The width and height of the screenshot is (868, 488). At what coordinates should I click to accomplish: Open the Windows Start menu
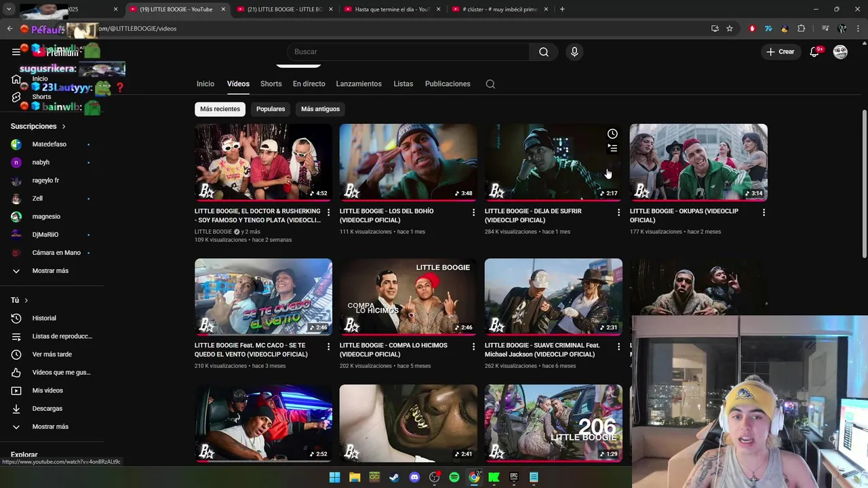pos(334,477)
